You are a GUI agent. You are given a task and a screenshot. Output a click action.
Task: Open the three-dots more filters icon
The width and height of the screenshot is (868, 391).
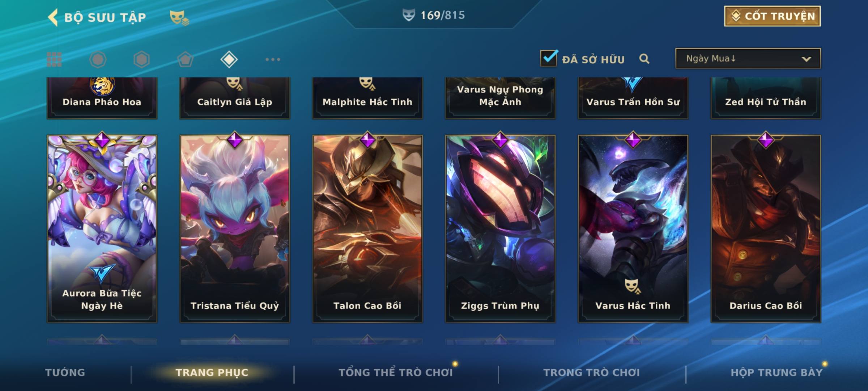point(273,59)
